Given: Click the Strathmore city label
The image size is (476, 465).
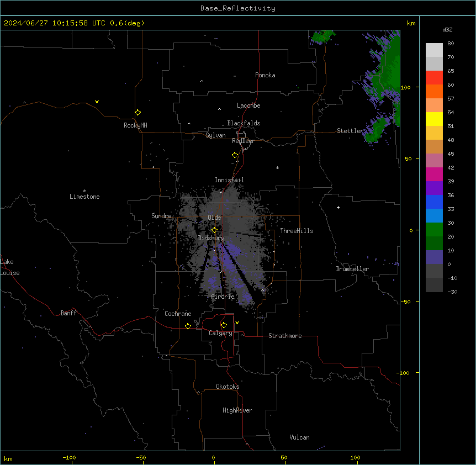Looking at the screenshot, I should (x=285, y=336).
